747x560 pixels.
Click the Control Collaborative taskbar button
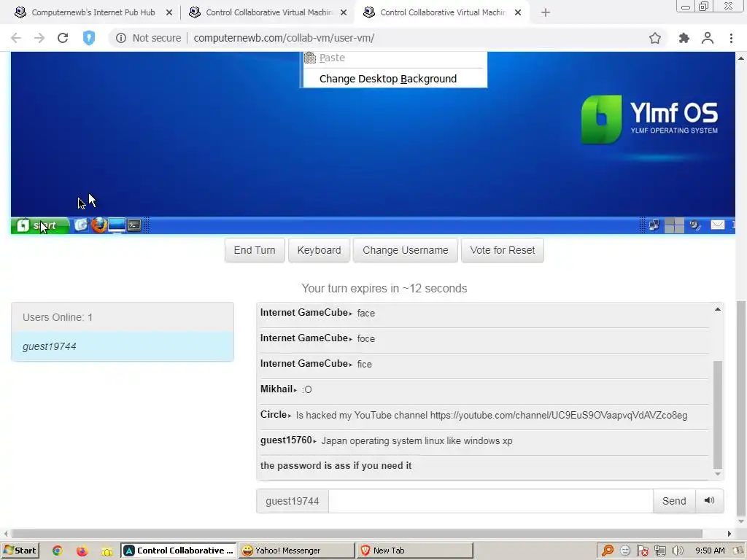point(178,551)
